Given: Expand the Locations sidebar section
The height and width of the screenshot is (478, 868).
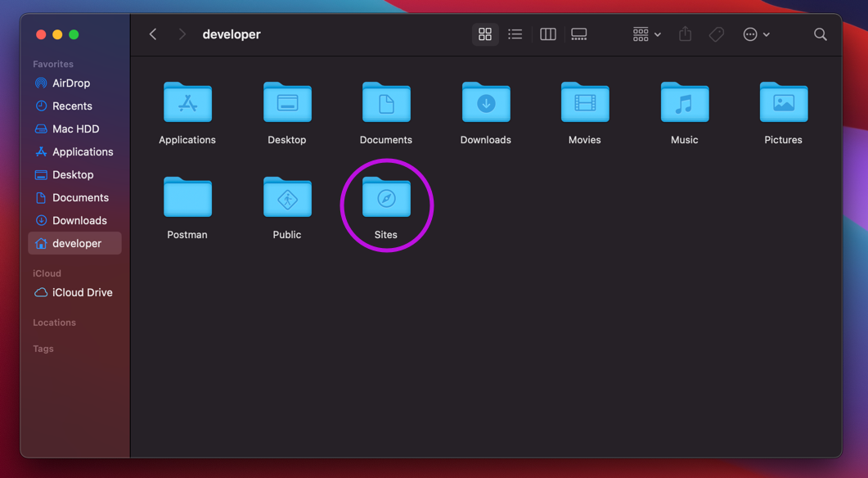Looking at the screenshot, I should [x=54, y=322].
